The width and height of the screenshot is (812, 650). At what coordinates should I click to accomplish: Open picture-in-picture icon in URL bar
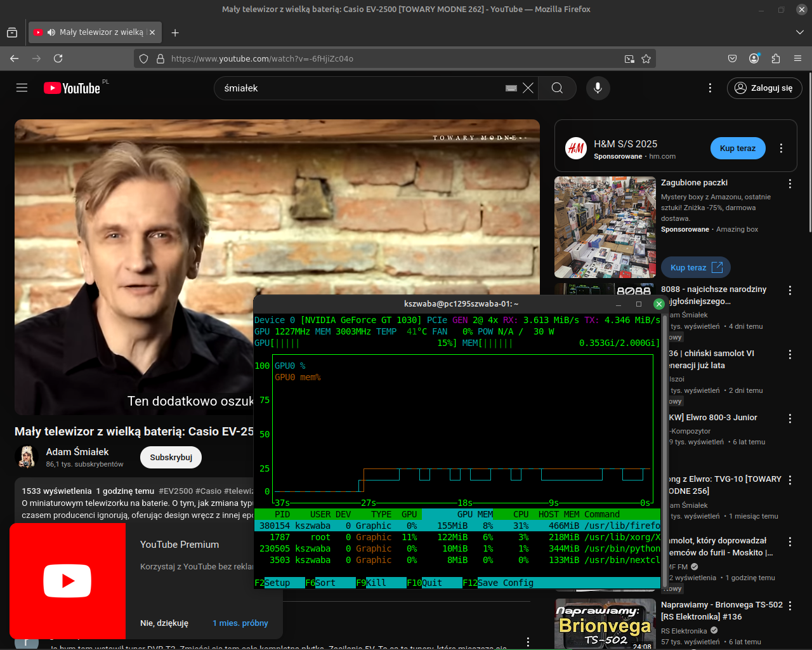pyautogui.click(x=629, y=58)
